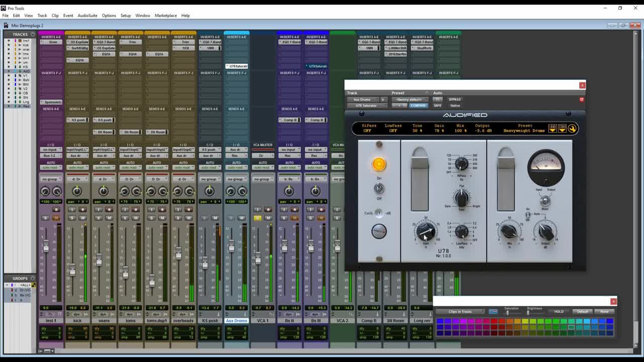This screenshot has height=362, width=644.
Task: Click the Tone Dark/Bright knob
Action: coord(461,198)
